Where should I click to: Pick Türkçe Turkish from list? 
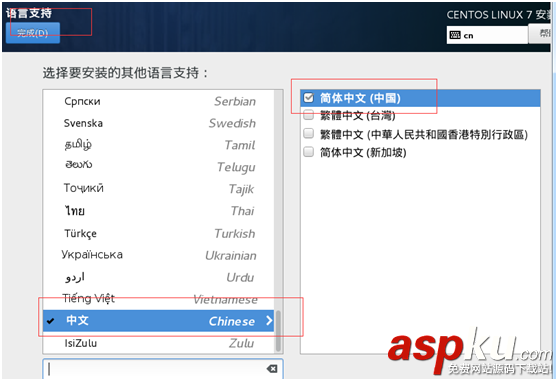pos(159,233)
